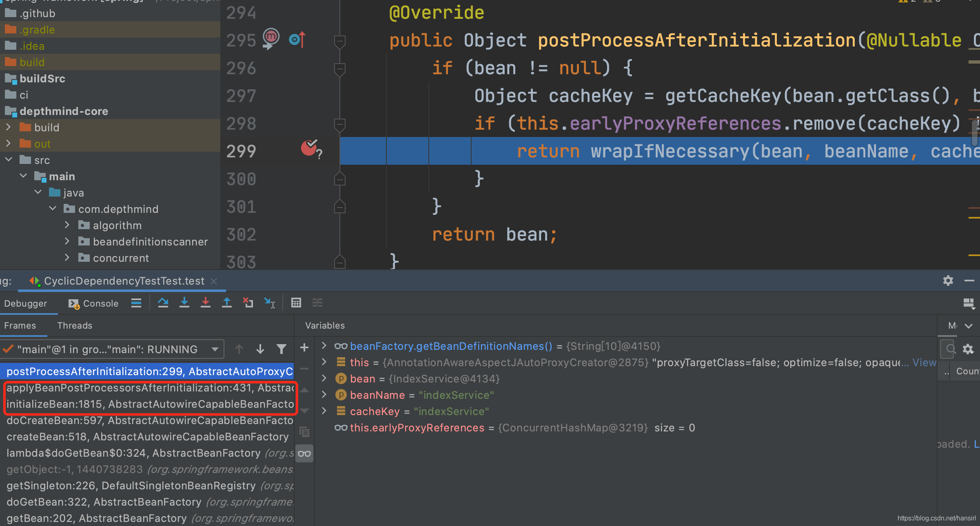
Task: Add new watch with plus icon
Action: [x=304, y=348]
